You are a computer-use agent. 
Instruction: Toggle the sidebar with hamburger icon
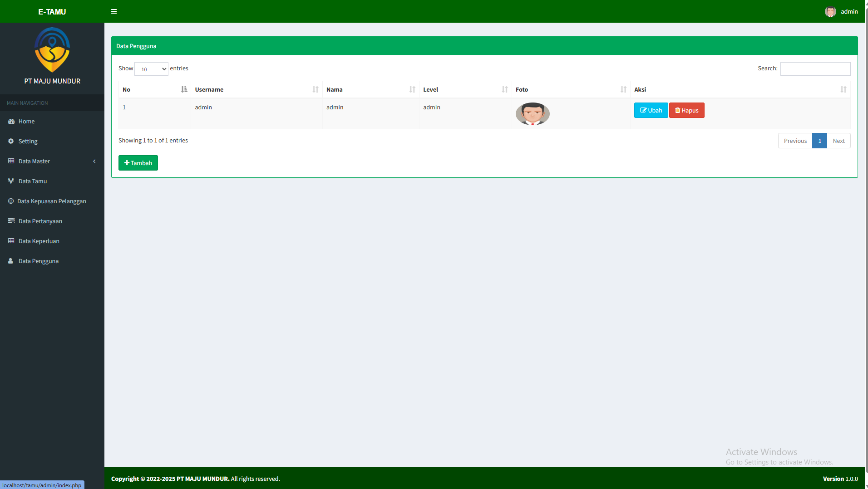[114, 11]
